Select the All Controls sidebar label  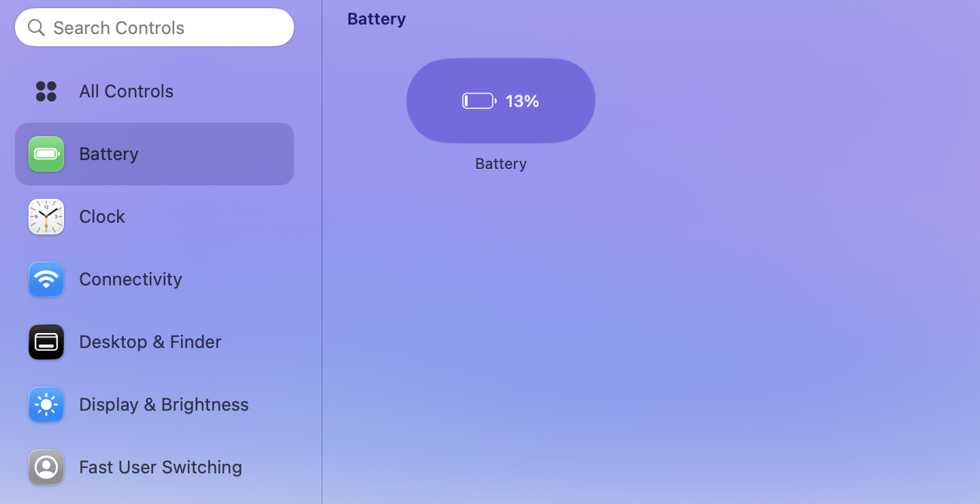coord(126,91)
